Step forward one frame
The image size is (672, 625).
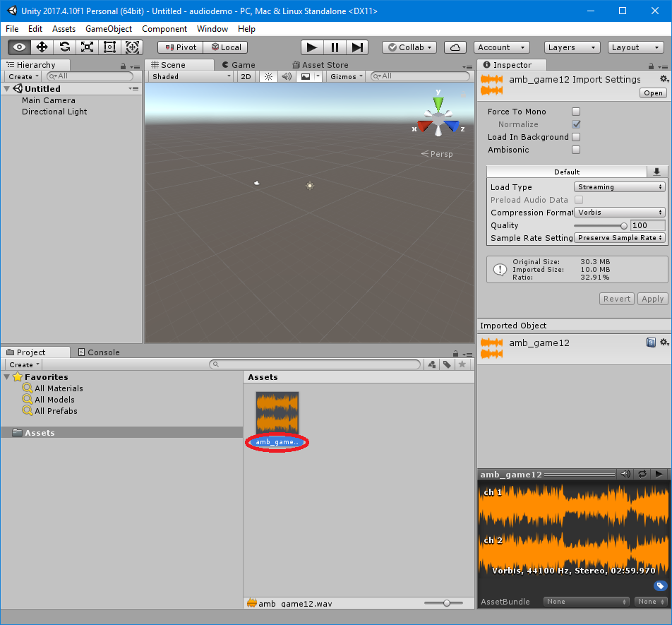pyautogui.click(x=357, y=47)
